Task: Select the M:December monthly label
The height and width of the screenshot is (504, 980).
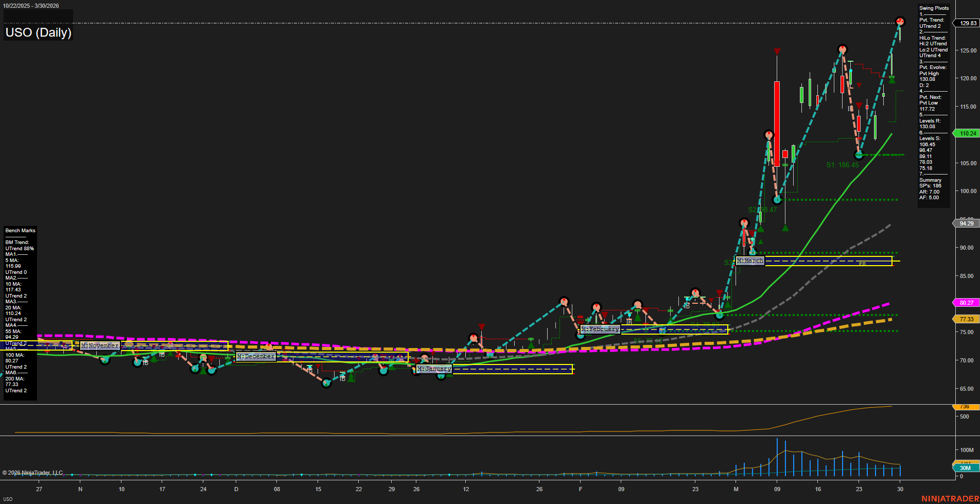Action: tap(256, 356)
